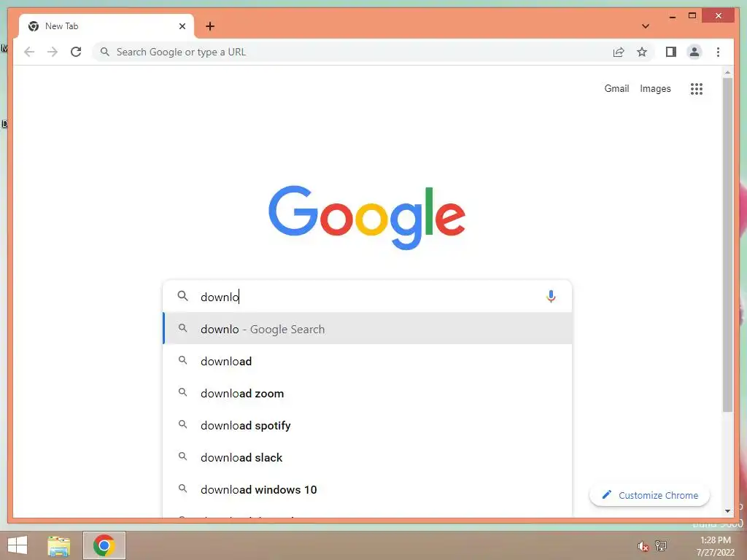Click the share page icon in address bar

point(619,52)
